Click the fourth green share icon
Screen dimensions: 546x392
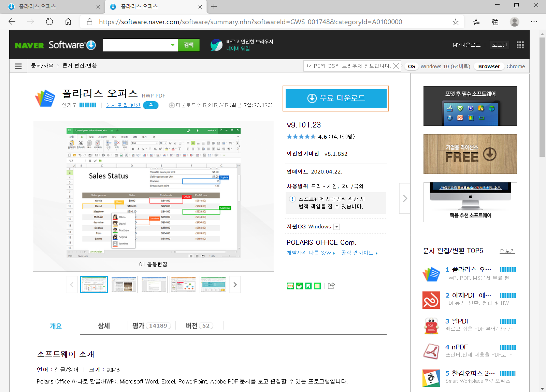tap(317, 286)
